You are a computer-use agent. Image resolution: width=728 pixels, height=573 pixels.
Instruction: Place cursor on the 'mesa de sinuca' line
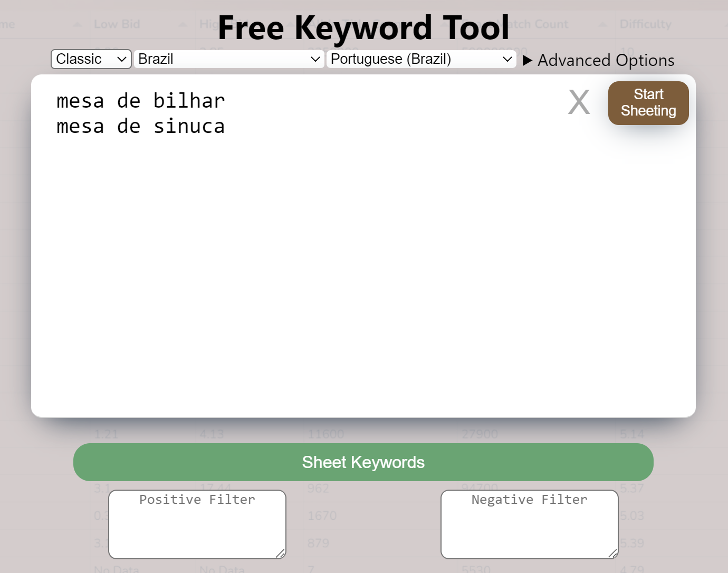click(x=140, y=127)
